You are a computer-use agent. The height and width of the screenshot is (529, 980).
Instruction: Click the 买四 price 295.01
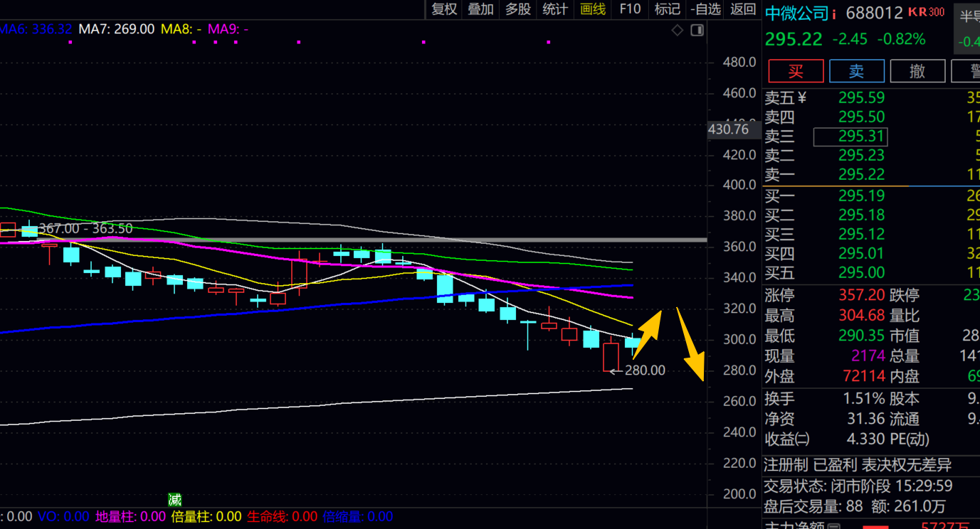pyautogui.click(x=861, y=254)
